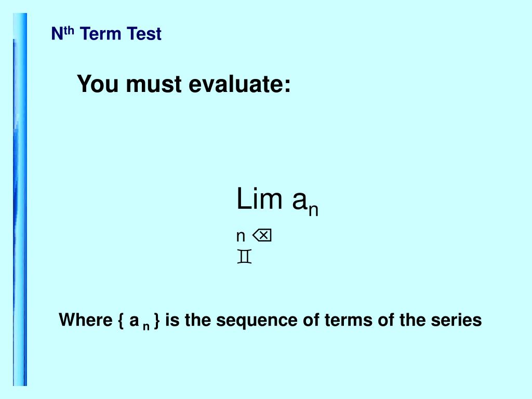Click the word 'Term' in the title
Screen dimensions: 532x399
[101, 34]
